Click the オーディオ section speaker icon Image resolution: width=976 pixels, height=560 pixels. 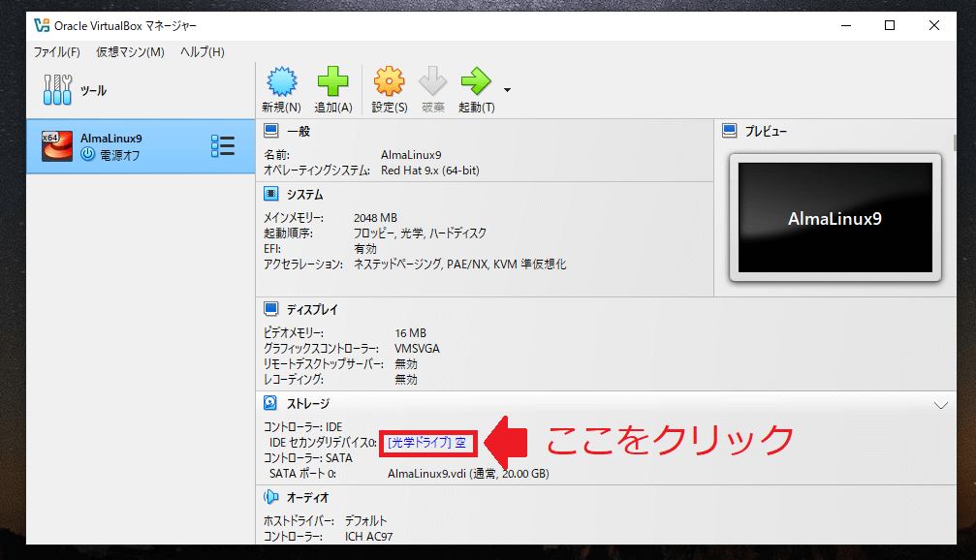point(270,497)
